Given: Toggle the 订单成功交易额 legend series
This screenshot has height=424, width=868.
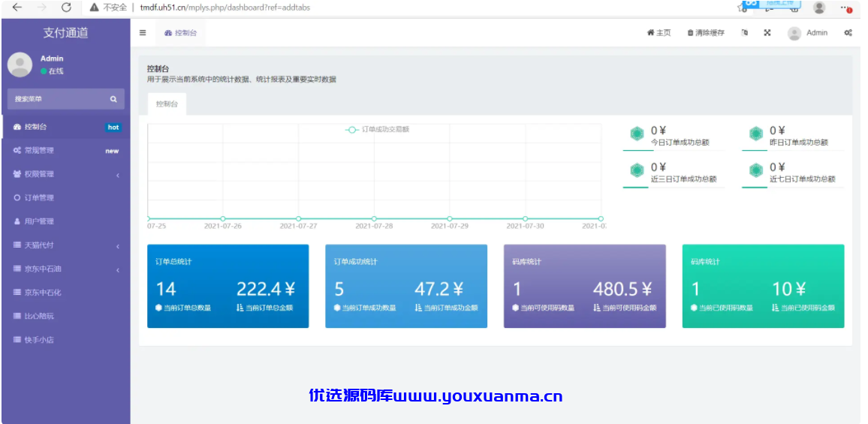Looking at the screenshot, I should pyautogui.click(x=378, y=130).
